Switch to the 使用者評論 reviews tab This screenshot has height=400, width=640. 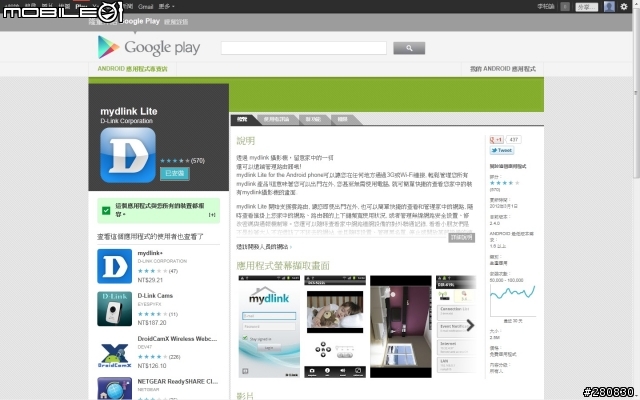(x=276, y=120)
